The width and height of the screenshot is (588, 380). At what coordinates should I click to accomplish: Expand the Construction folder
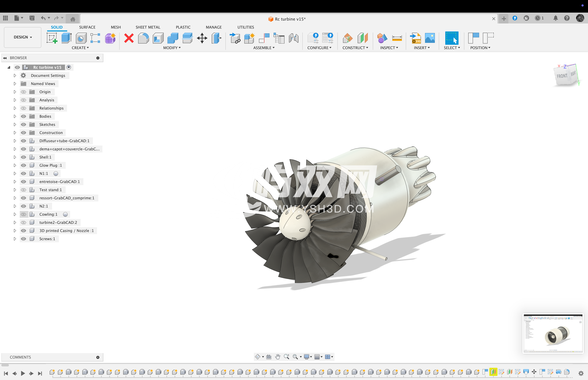[15, 133]
